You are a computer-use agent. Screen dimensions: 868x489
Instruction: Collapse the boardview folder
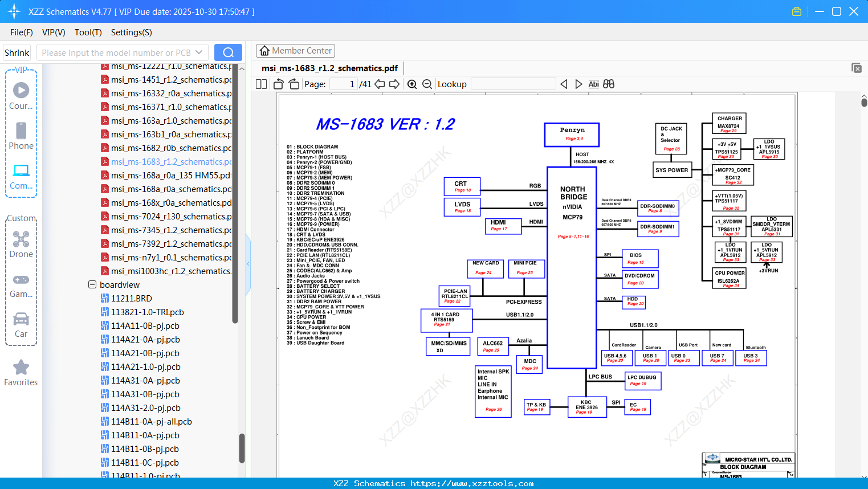pos(92,284)
